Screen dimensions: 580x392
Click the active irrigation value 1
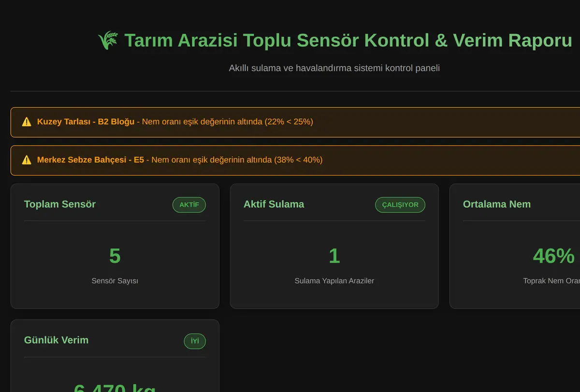tap(334, 256)
